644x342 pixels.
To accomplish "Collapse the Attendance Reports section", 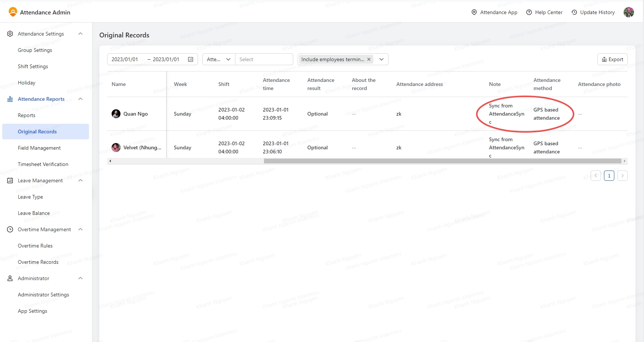I will pyautogui.click(x=80, y=99).
